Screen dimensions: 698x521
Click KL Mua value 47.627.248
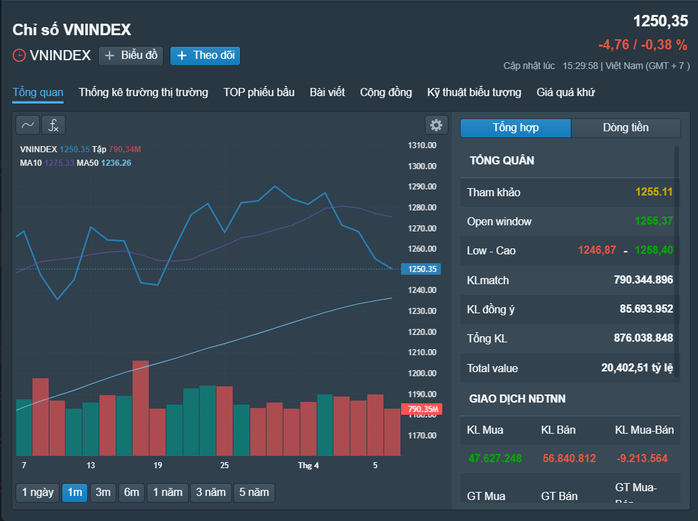495,458
